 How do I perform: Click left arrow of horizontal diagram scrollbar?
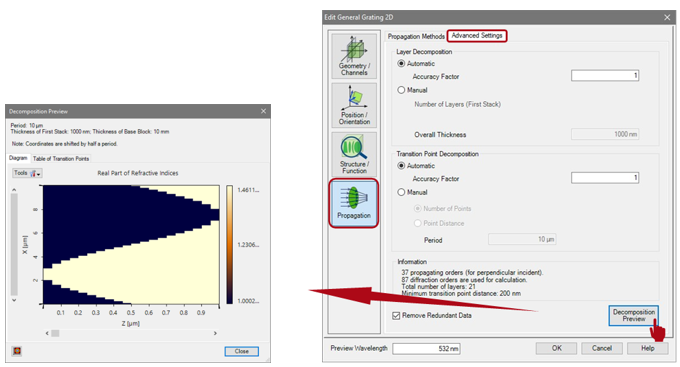tap(47, 333)
